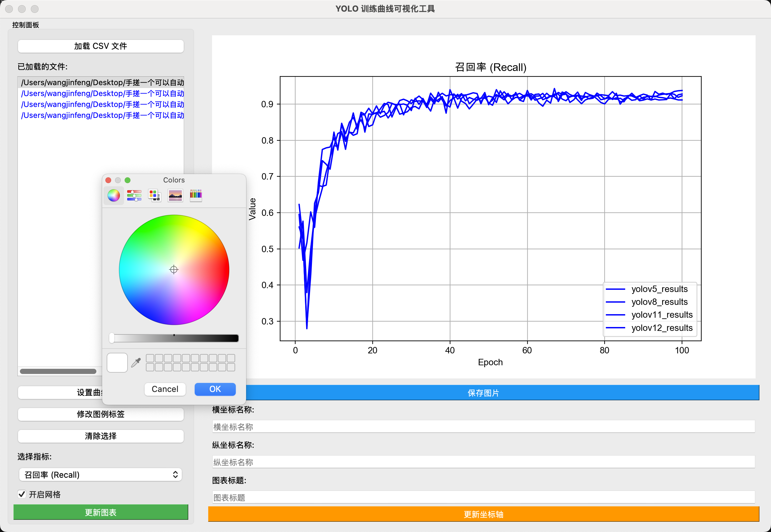Screen dimensions: 771x532
Task: Zoom the Colors dialog with green button
Action: tap(127, 180)
